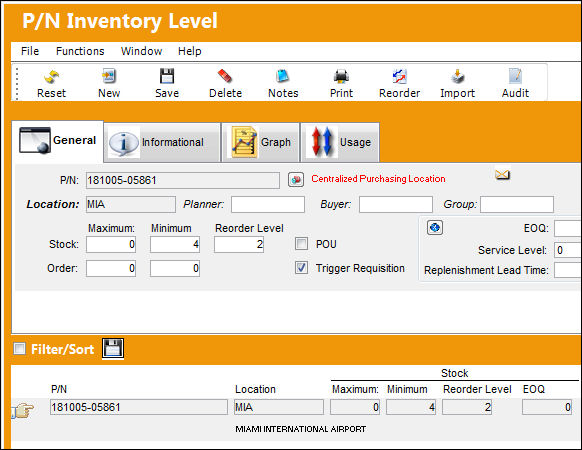Click the toolbar drag handle grip

coord(16,83)
